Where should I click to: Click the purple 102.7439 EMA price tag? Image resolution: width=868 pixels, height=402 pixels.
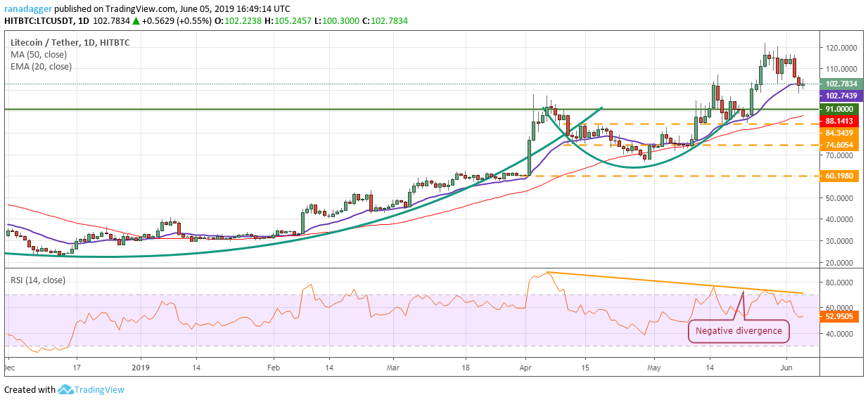click(841, 96)
